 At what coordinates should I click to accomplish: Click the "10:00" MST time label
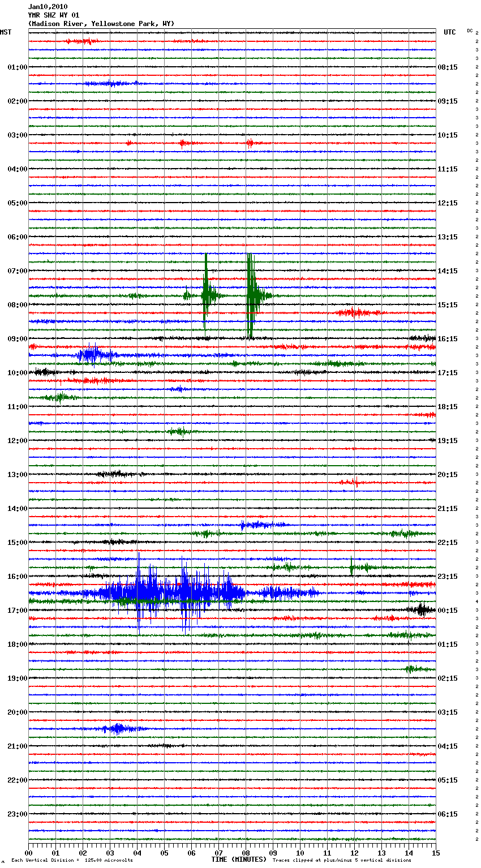click(x=18, y=373)
